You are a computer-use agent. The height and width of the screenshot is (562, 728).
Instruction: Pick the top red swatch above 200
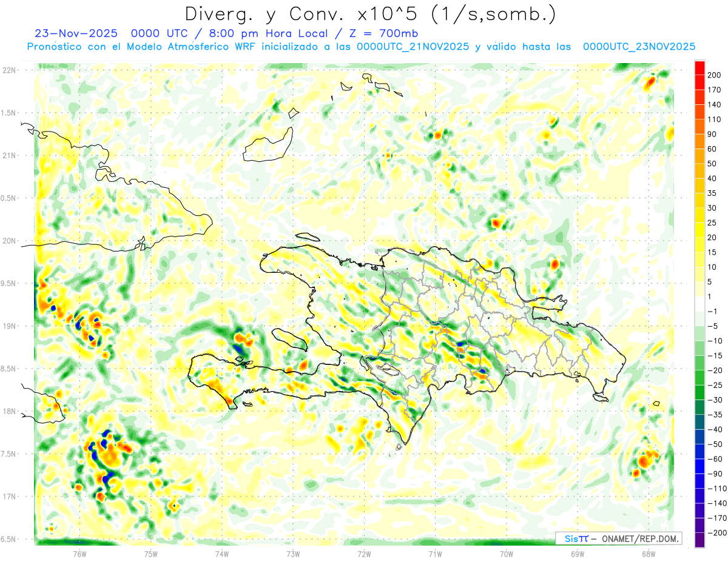point(700,67)
